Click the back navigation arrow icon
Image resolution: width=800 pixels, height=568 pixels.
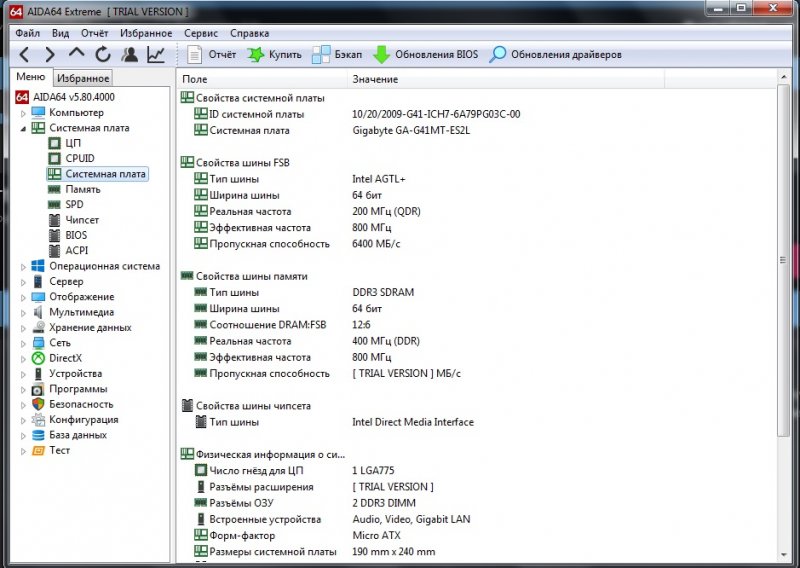tap(24, 54)
